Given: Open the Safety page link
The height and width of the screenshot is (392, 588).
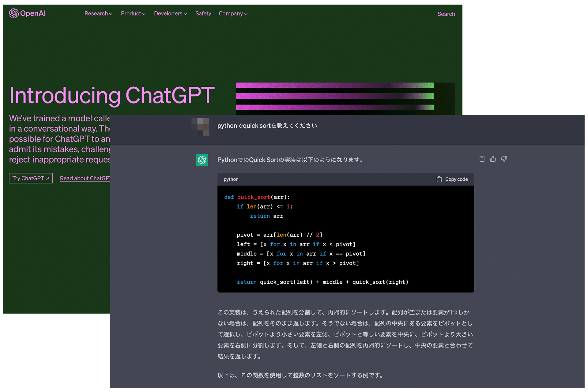Looking at the screenshot, I should coord(203,13).
